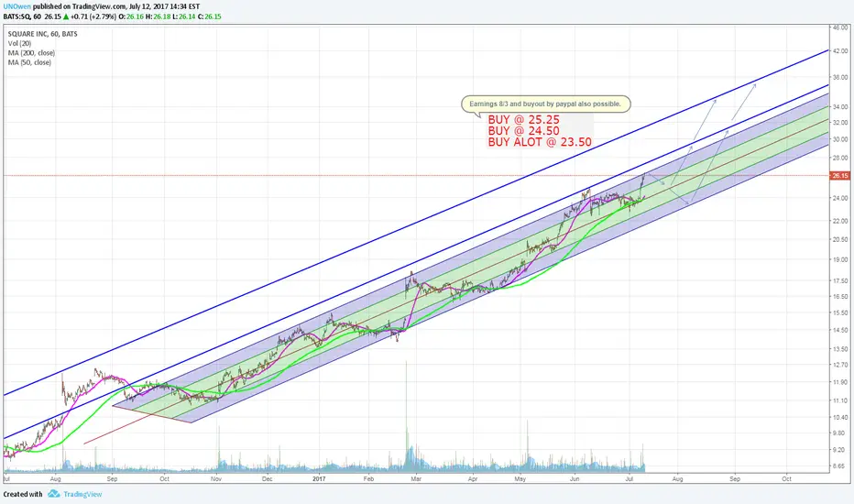Click the 'O:26.16' open value
The width and height of the screenshot is (854, 504).
(x=132, y=16)
